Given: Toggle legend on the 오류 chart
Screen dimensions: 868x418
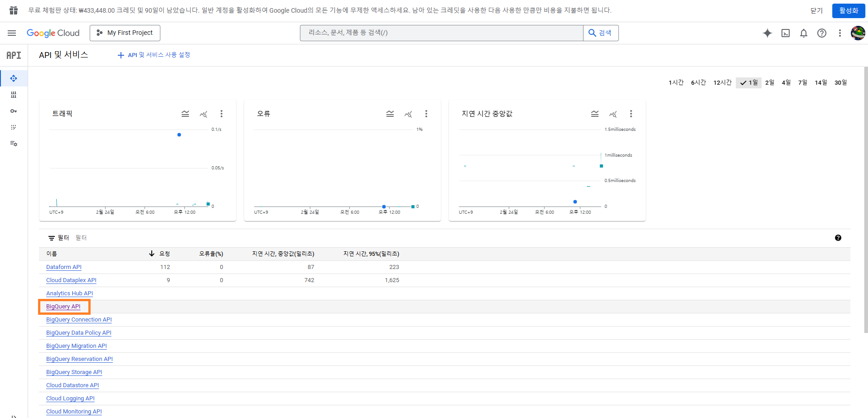Looking at the screenshot, I should 390,114.
